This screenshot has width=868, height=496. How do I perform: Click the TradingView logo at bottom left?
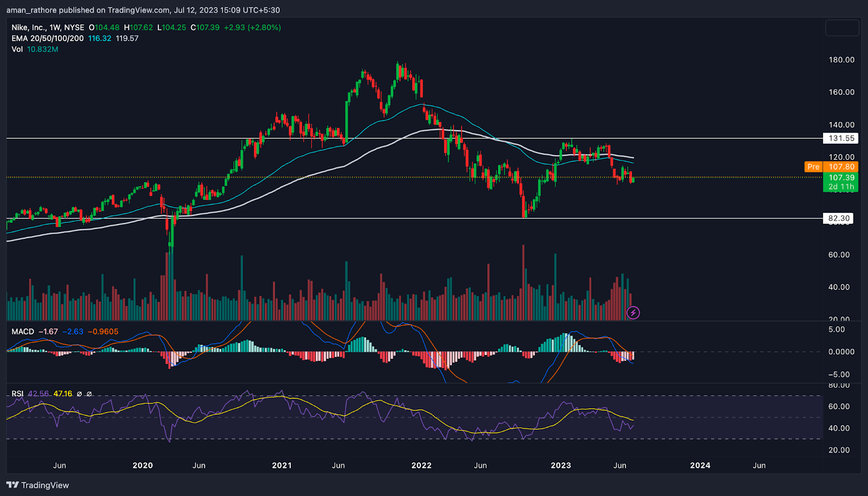click(37, 485)
